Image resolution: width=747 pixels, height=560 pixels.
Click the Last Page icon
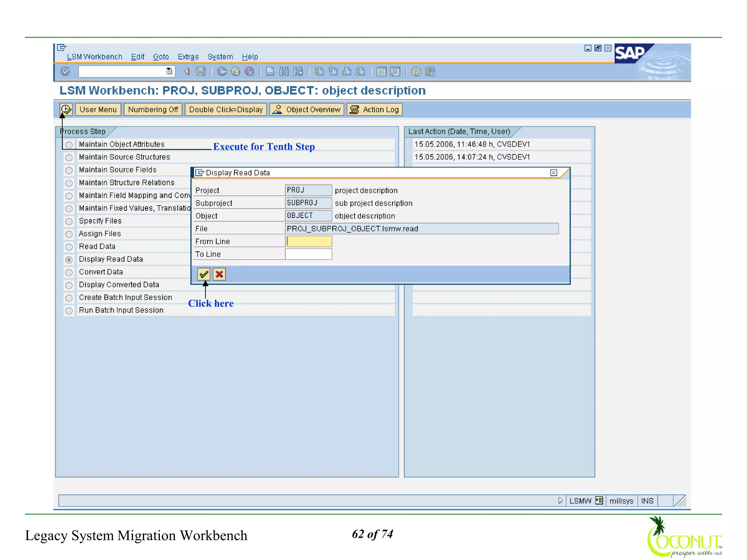click(360, 71)
